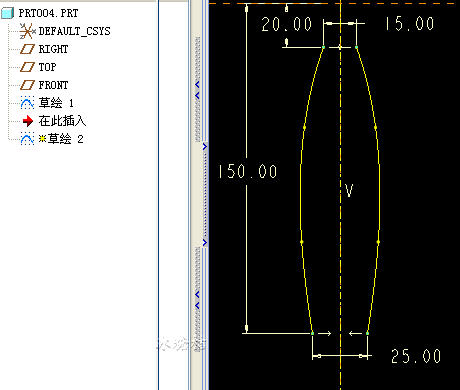Click the V vertical constraint symbol
The height and width of the screenshot is (390, 460).
coord(349,191)
